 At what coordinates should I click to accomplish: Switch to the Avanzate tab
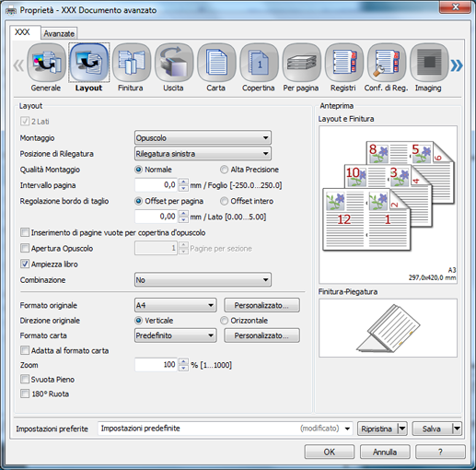click(59, 33)
